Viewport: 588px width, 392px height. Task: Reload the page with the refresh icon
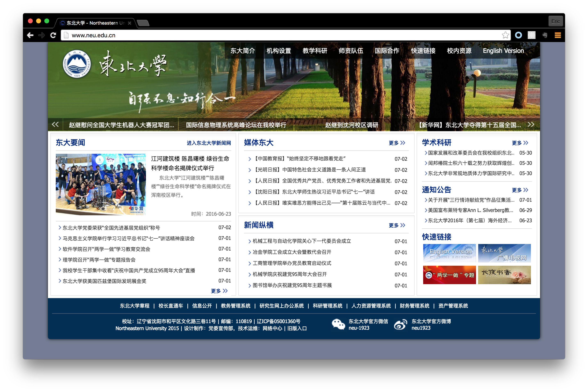(53, 35)
